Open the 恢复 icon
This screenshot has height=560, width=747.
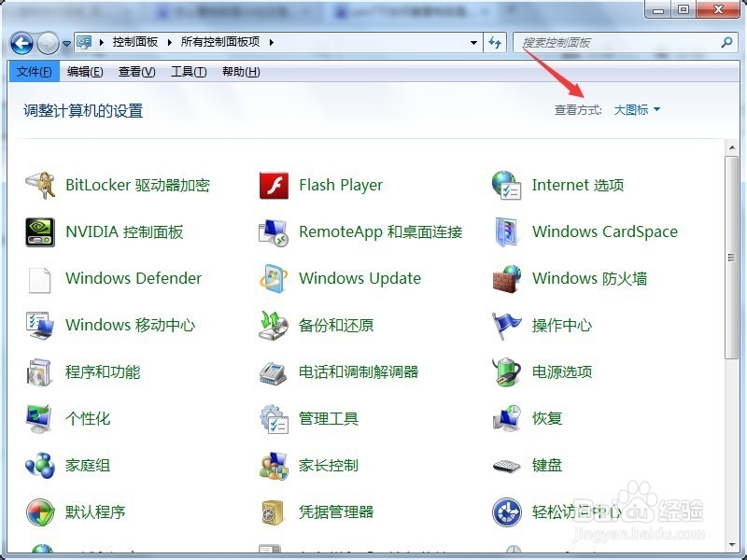(x=506, y=418)
